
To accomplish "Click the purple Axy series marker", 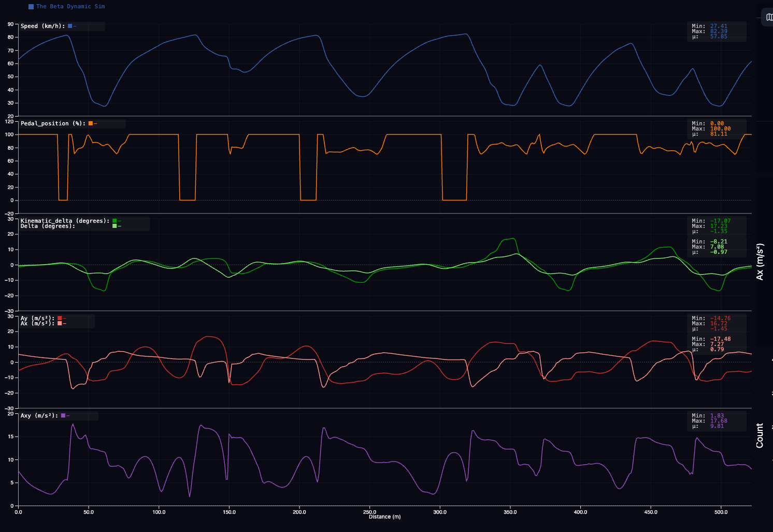I will click(x=63, y=415).
